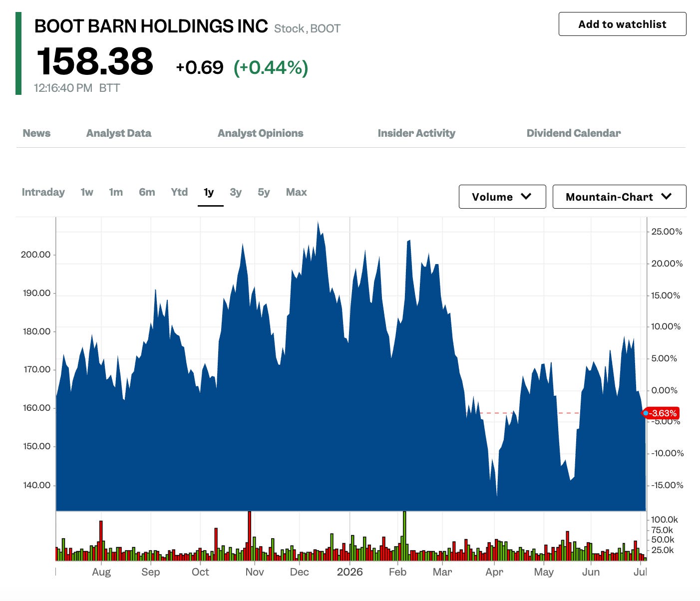Click the Apr label on the time axis
This screenshot has width=700, height=601.
(x=494, y=572)
